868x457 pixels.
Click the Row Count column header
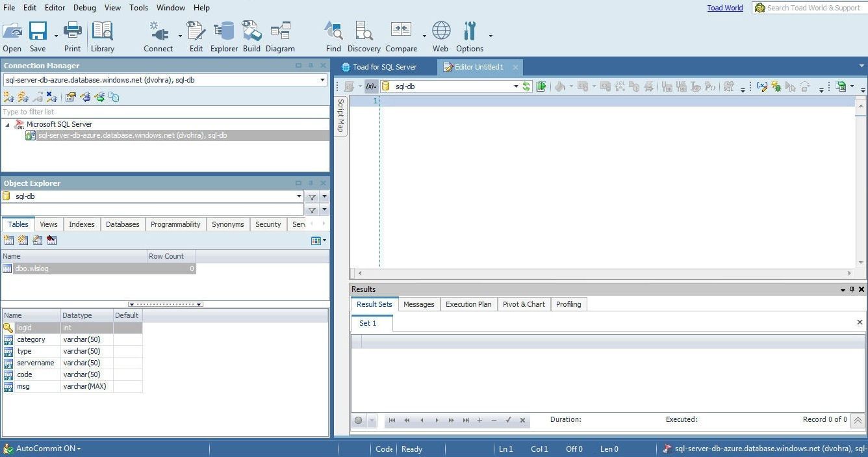pyautogui.click(x=171, y=256)
